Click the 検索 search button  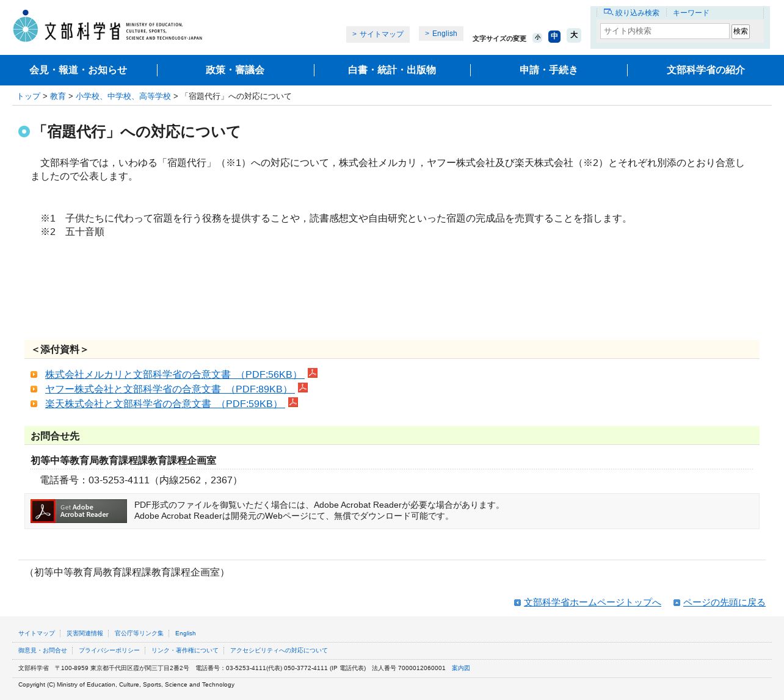point(741,32)
